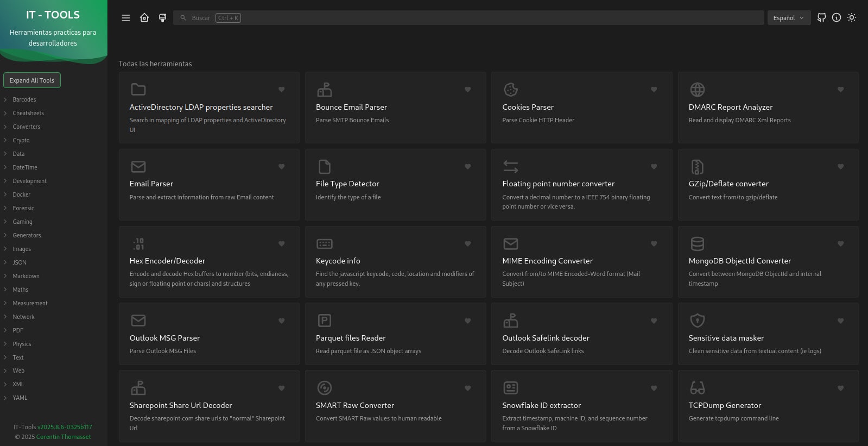Toggle the sidebar hamburger menu
The image size is (868, 446).
point(126,18)
